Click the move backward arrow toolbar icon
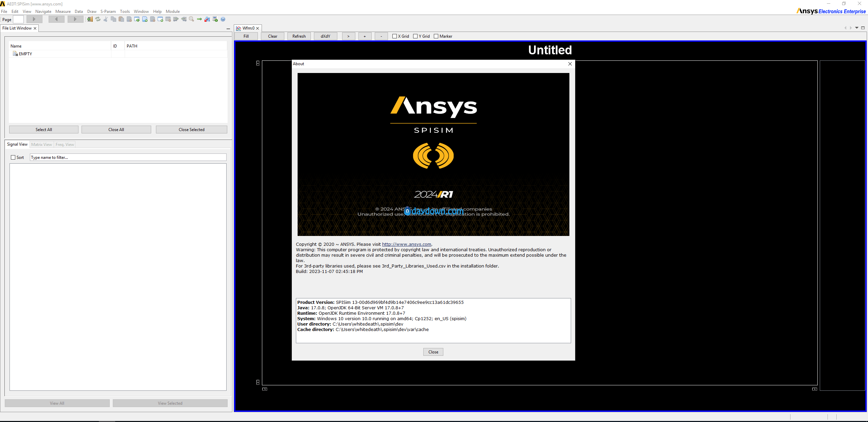 pyautogui.click(x=184, y=19)
